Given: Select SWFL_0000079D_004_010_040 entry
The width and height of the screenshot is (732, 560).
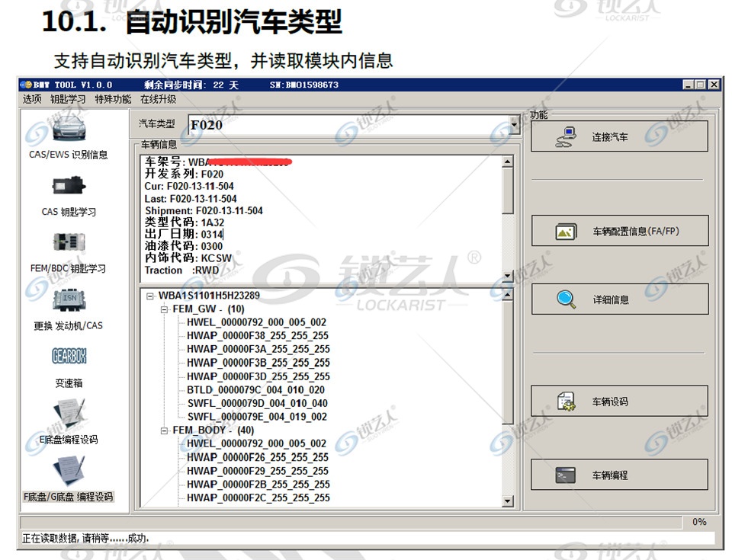Looking at the screenshot, I should pyautogui.click(x=257, y=403).
